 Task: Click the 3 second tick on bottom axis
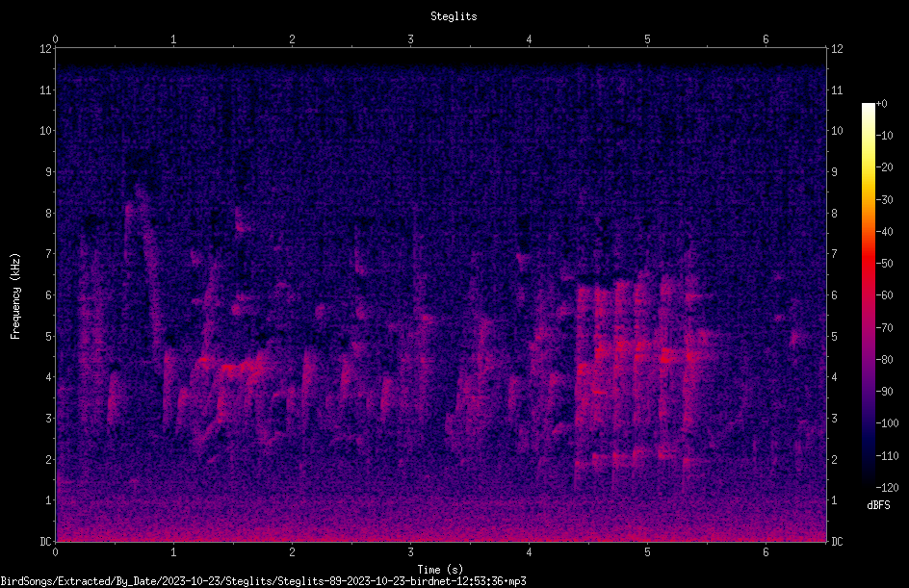[410, 552]
